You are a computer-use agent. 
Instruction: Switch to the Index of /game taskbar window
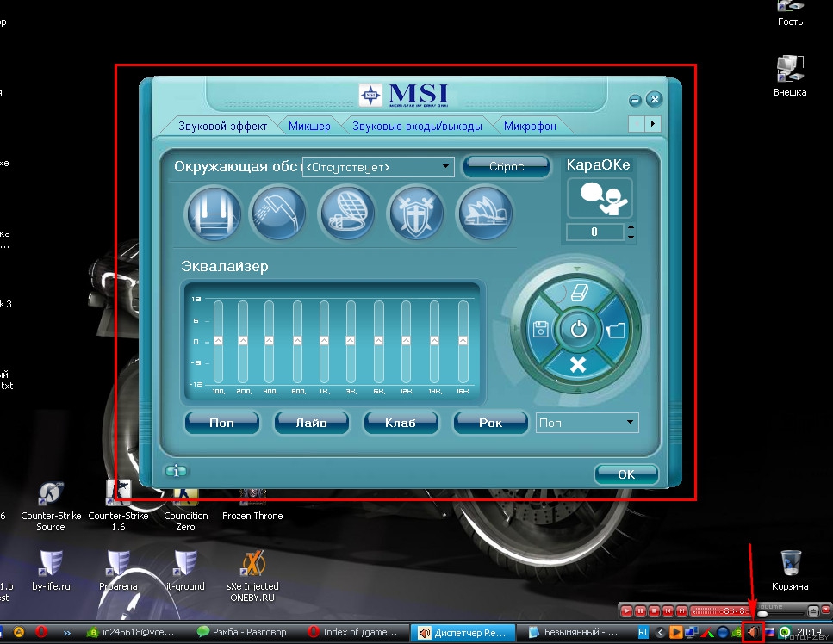(355, 632)
